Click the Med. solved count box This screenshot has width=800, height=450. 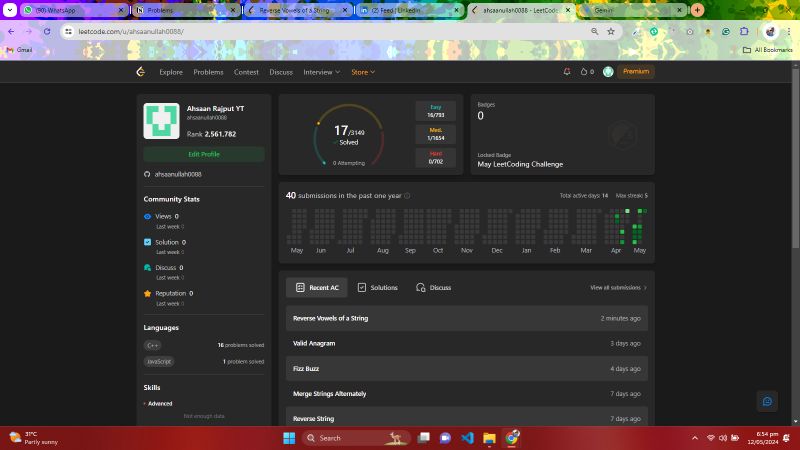tap(436, 134)
